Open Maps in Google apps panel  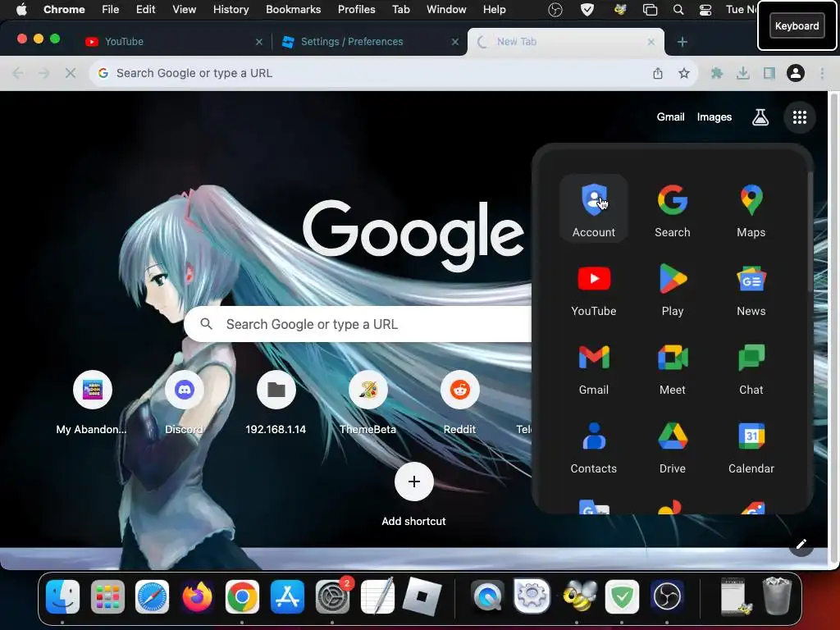(x=751, y=209)
